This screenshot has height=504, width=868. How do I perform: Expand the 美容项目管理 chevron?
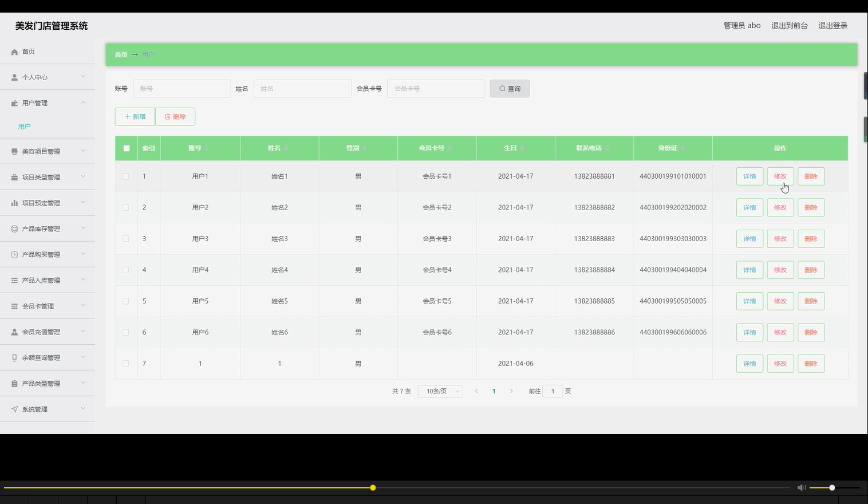click(x=83, y=151)
